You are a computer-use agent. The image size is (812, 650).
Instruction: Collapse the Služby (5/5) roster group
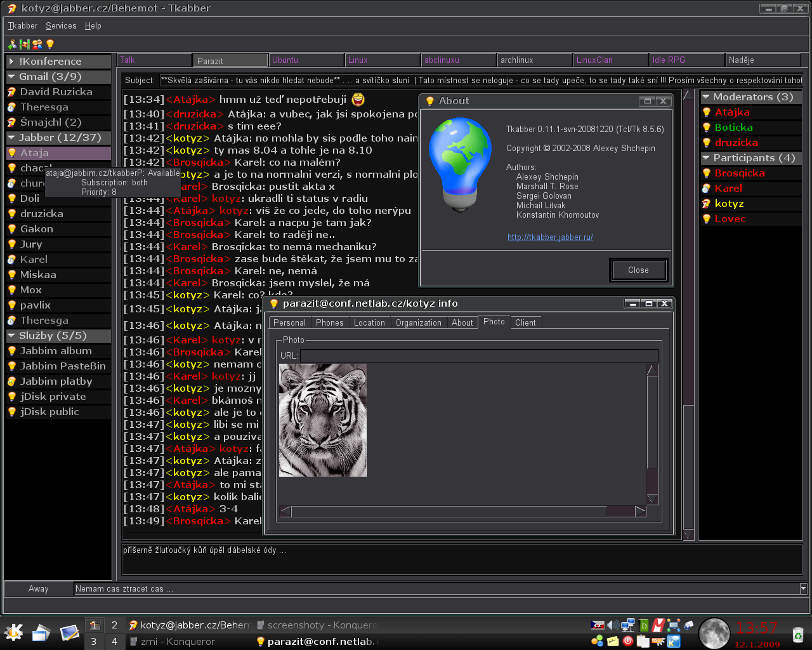[x=11, y=336]
